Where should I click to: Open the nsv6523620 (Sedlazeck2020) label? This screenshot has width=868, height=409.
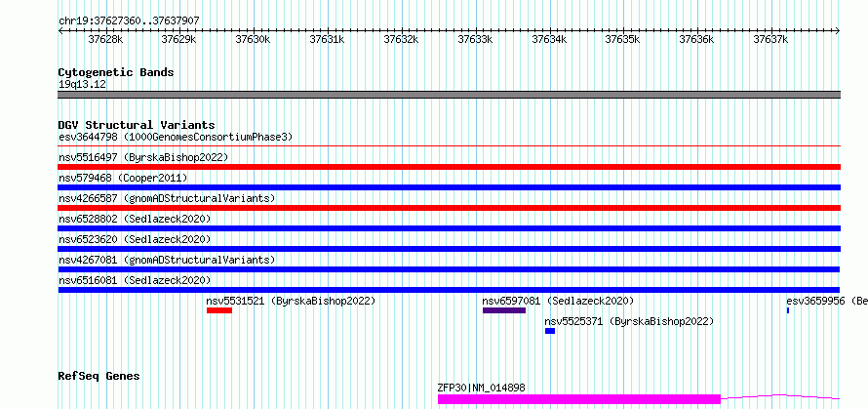pyautogui.click(x=135, y=239)
